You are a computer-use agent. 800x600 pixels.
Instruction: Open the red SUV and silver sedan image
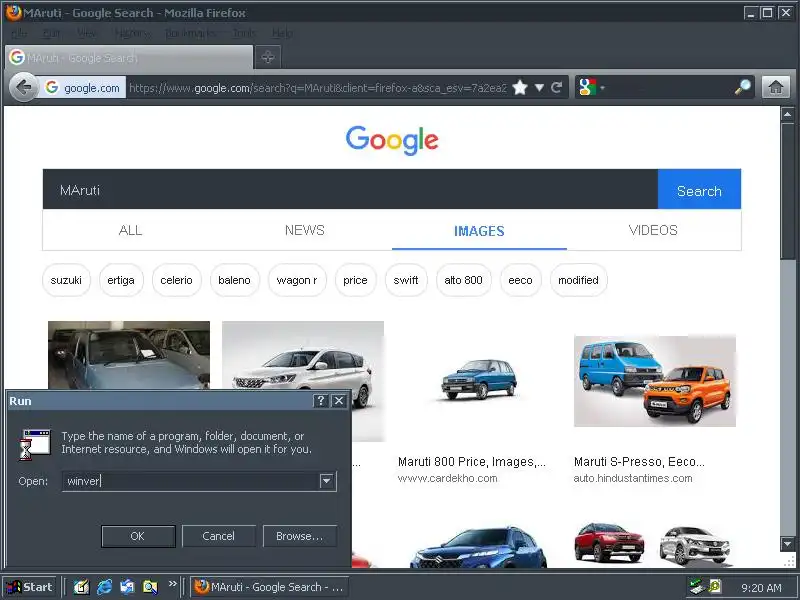pyautogui.click(x=655, y=543)
